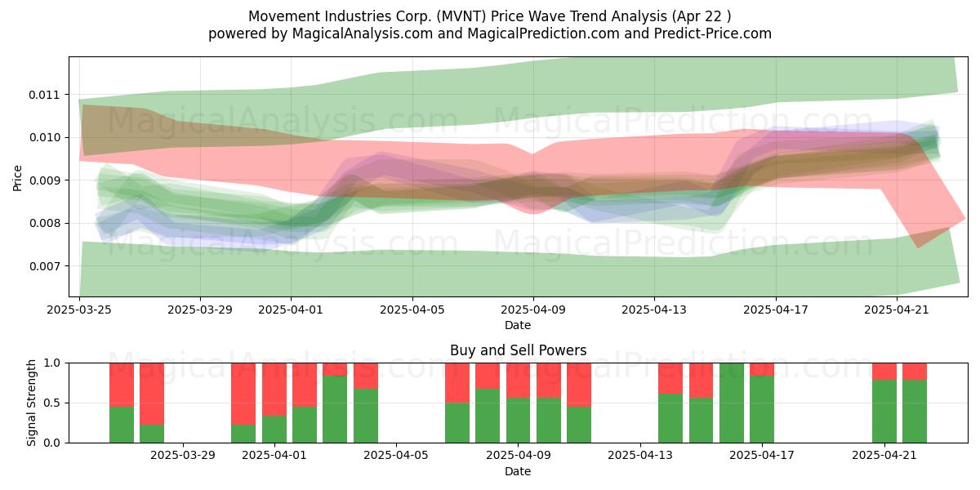Image resolution: width=980 pixels, height=490 pixels.
Task: Click the 'powered by MagicalAnalysis.com' subtitle line
Action: (x=490, y=33)
